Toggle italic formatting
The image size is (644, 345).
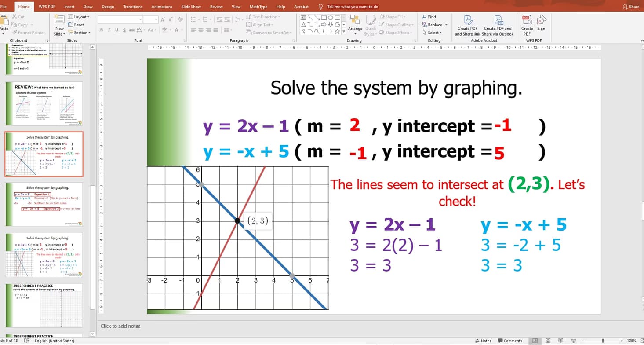[x=108, y=31]
